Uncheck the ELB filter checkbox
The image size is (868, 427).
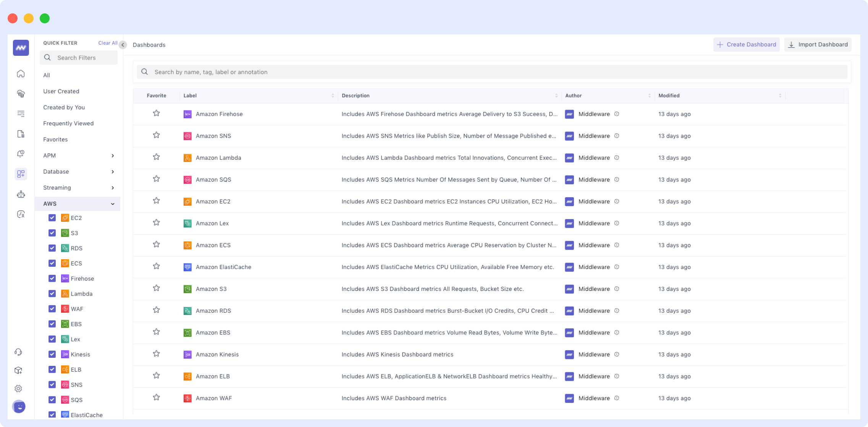point(52,369)
